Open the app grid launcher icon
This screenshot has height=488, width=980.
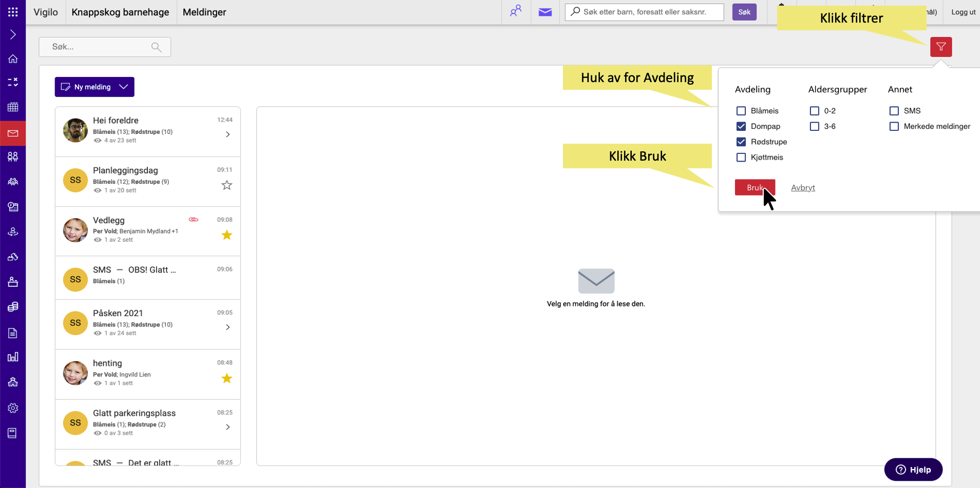[x=13, y=12]
